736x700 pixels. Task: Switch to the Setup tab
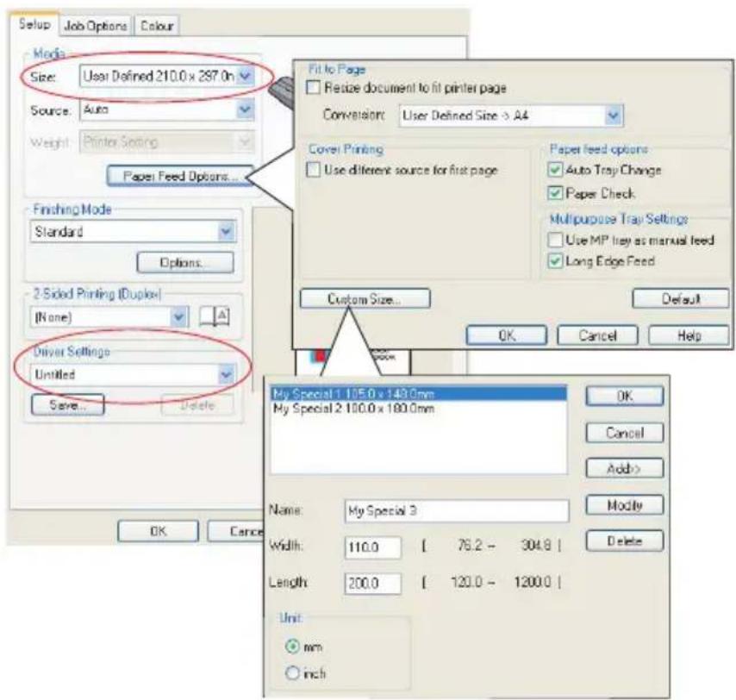pyautogui.click(x=34, y=24)
